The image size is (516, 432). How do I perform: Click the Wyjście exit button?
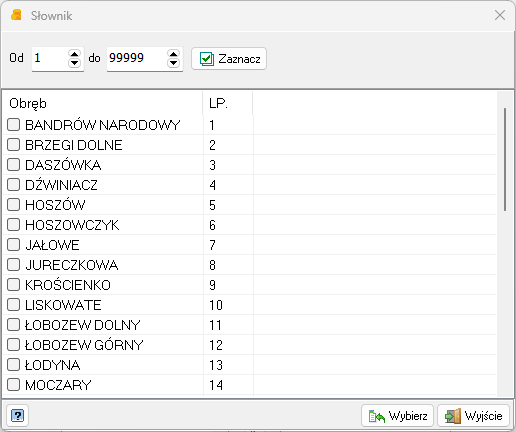473,416
